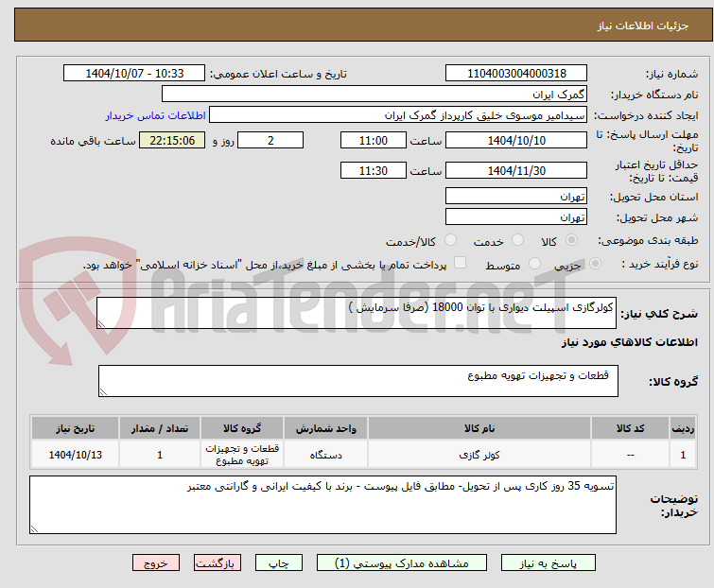Click the شرح کلی نیاز description textarea
Viewport: 714px width, 588px height.
click(x=357, y=313)
